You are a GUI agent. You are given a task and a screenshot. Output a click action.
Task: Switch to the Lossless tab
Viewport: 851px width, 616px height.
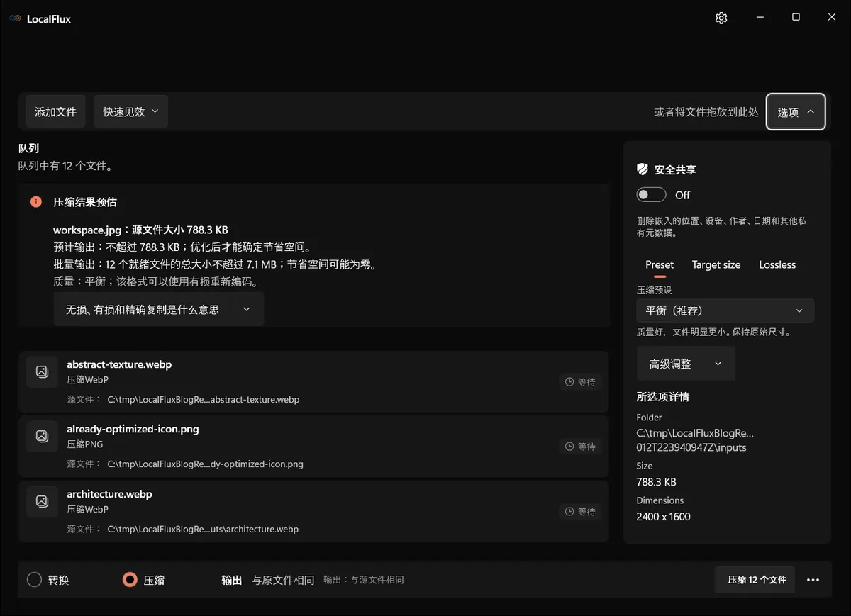[x=777, y=264]
